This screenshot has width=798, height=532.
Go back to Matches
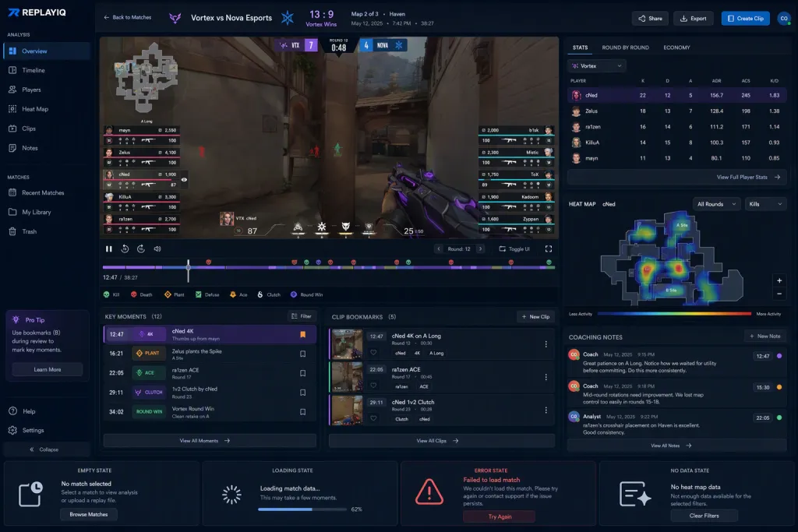point(127,17)
